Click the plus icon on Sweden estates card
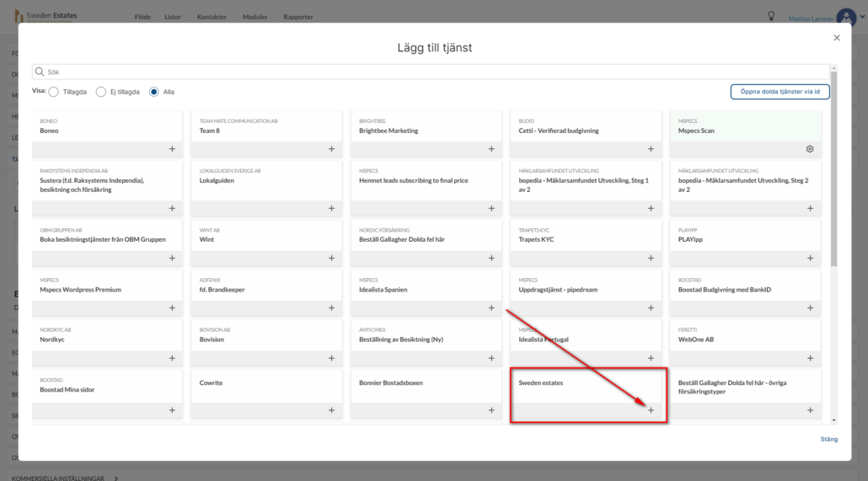The image size is (868, 481). pyautogui.click(x=651, y=410)
